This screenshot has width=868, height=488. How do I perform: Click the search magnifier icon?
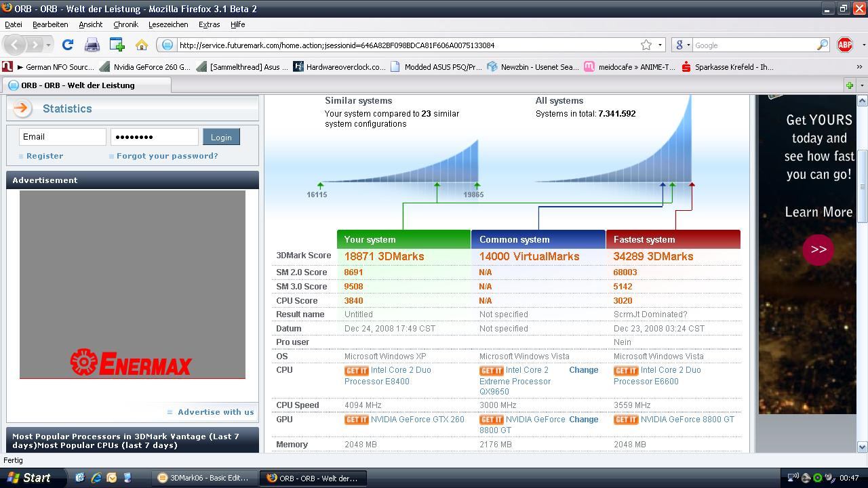point(822,45)
